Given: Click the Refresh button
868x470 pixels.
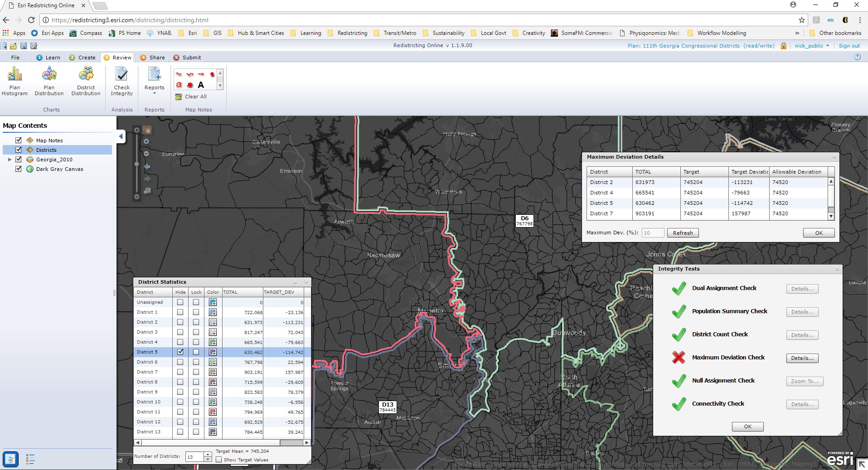Looking at the screenshot, I should click(x=683, y=233).
